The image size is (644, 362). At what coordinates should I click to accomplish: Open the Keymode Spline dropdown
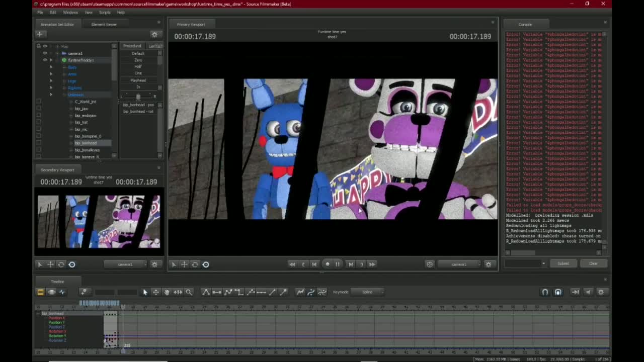click(x=368, y=292)
